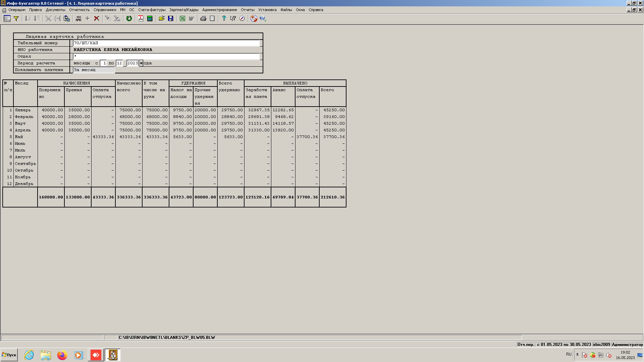
Task: Click the name КАПУСТИНА ЕЛЕНА МИХАЙЛОВНА
Action: point(113,50)
